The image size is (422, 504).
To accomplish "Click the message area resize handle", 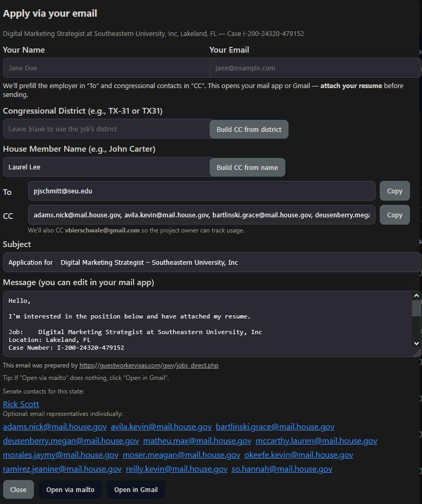I will coord(417,353).
